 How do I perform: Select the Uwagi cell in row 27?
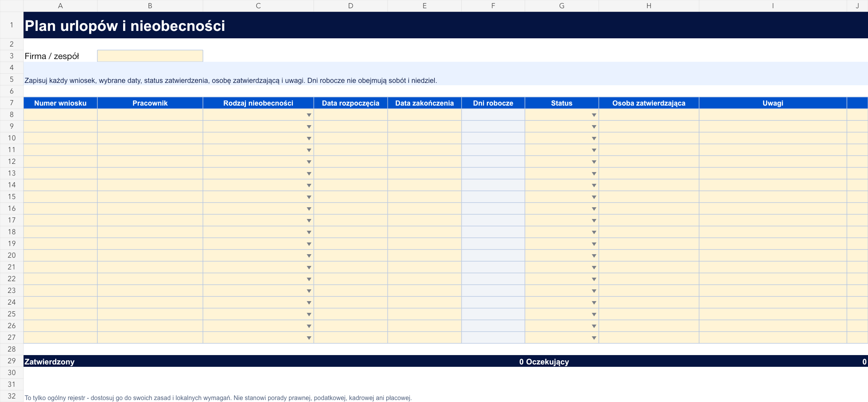pyautogui.click(x=773, y=337)
